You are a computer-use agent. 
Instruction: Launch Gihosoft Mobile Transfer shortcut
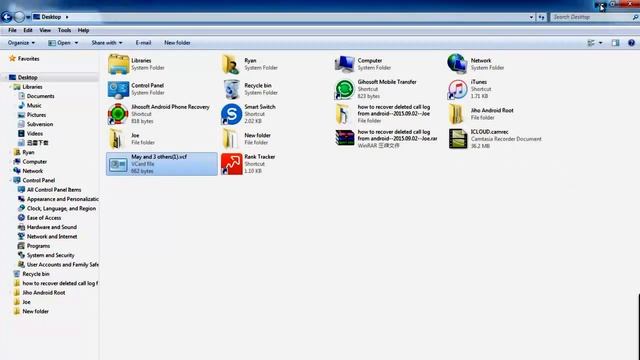[344, 89]
